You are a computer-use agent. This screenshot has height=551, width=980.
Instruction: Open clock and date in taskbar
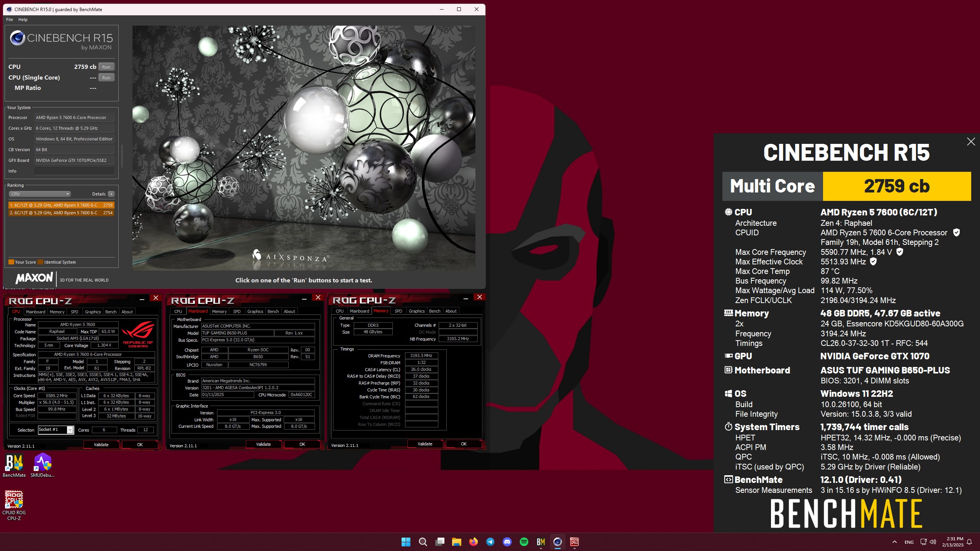click(x=952, y=542)
